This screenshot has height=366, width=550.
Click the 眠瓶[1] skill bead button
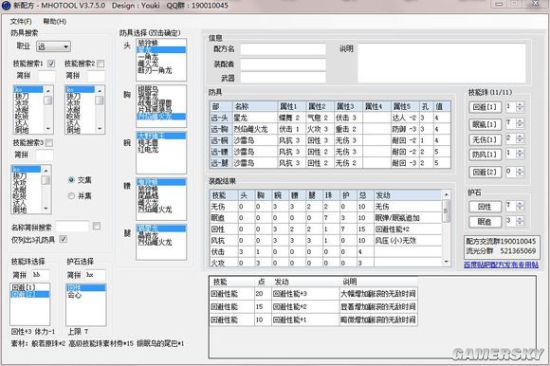[485, 124]
